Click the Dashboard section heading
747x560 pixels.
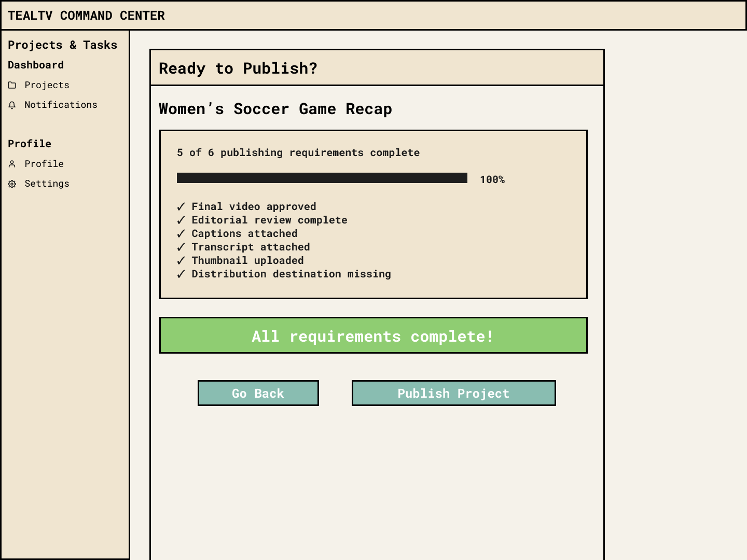coord(36,65)
